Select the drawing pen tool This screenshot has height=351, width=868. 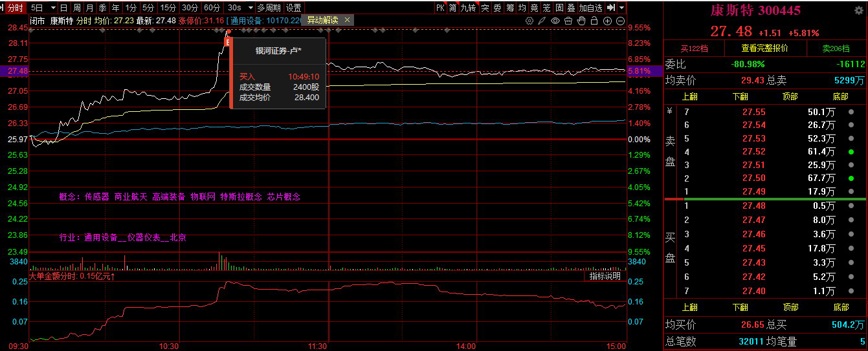point(542,21)
